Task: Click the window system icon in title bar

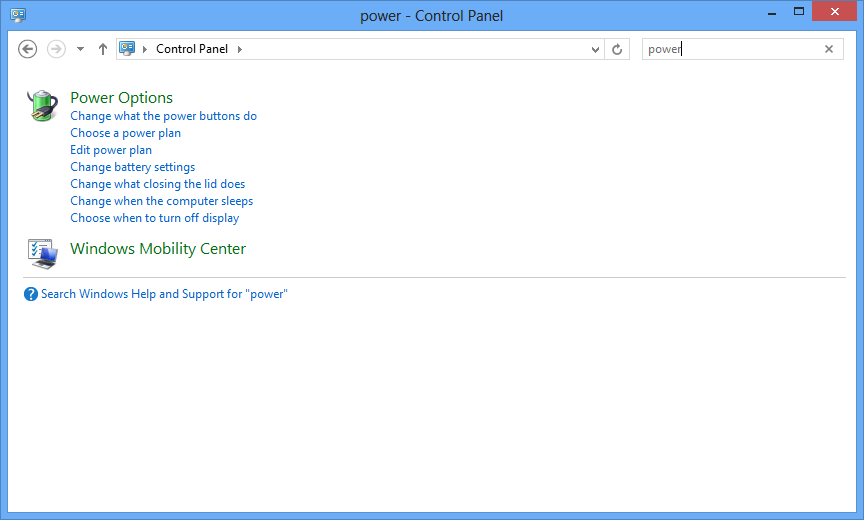Action: pos(18,15)
